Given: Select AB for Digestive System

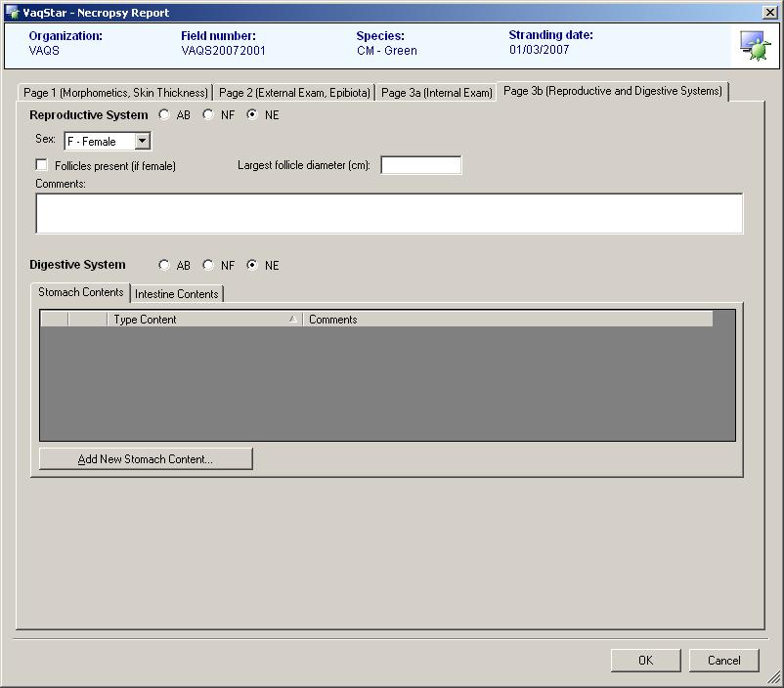Looking at the screenshot, I should 164,266.
